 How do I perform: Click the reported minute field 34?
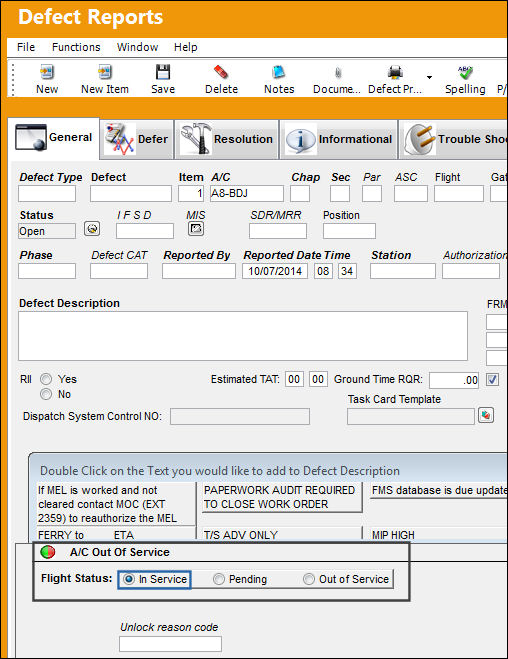(x=347, y=271)
